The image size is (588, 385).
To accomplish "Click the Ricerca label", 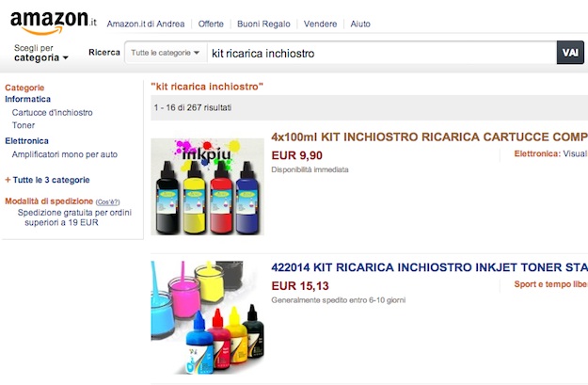I will [104, 52].
